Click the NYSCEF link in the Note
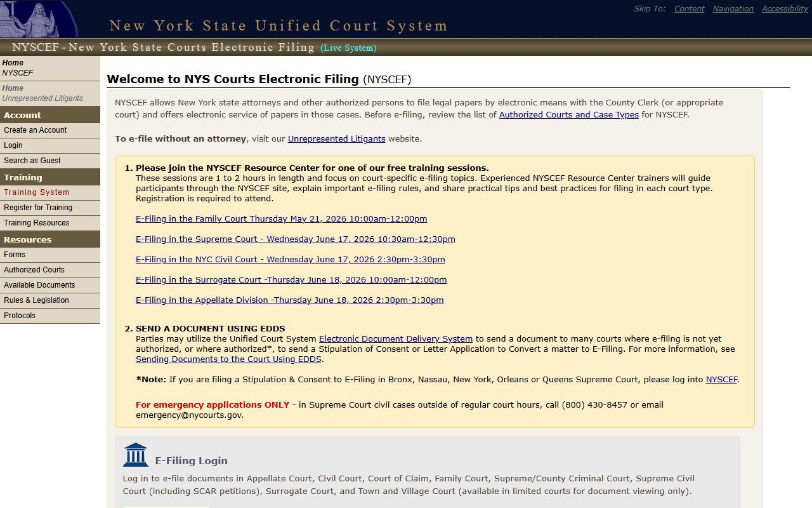The height and width of the screenshot is (508, 812). [x=722, y=380]
